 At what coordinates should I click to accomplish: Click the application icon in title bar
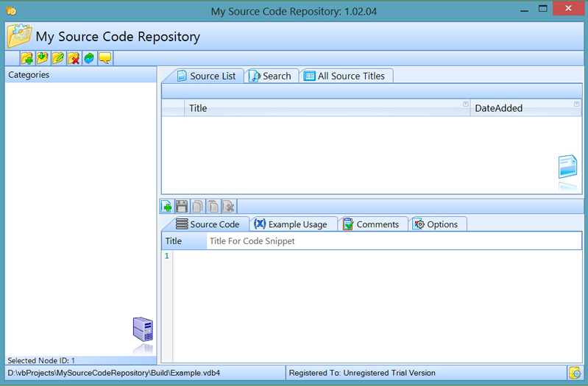[11, 11]
